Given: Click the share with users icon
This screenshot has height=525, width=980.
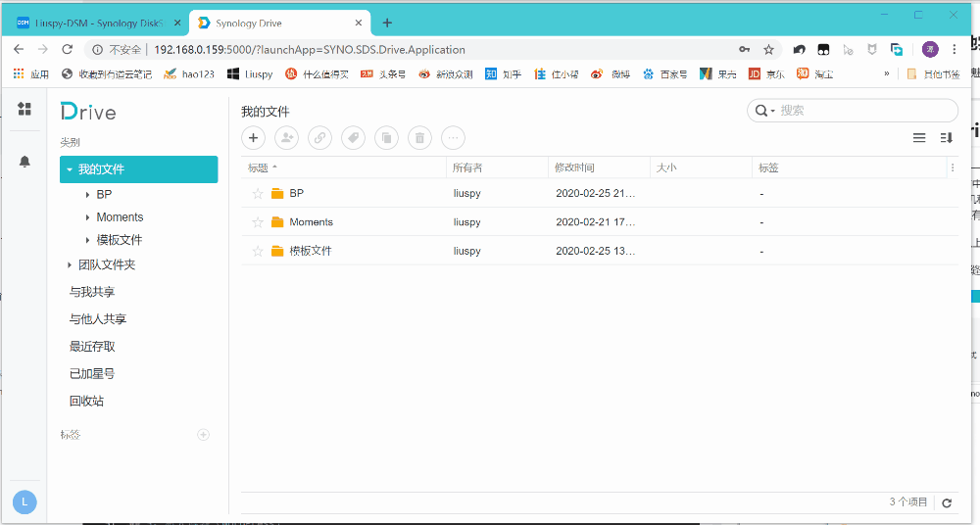Looking at the screenshot, I should coord(286,138).
